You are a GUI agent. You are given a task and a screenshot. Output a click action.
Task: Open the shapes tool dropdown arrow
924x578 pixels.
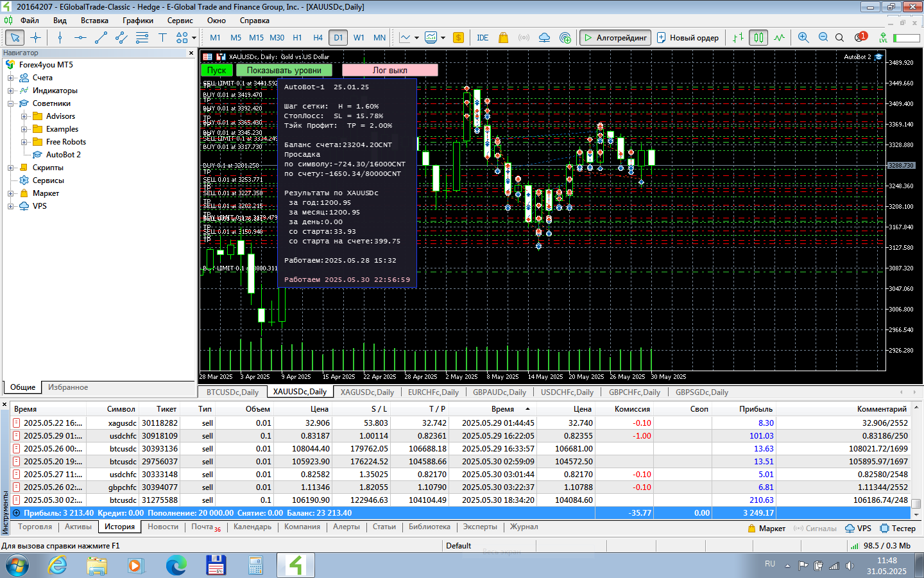(194, 38)
